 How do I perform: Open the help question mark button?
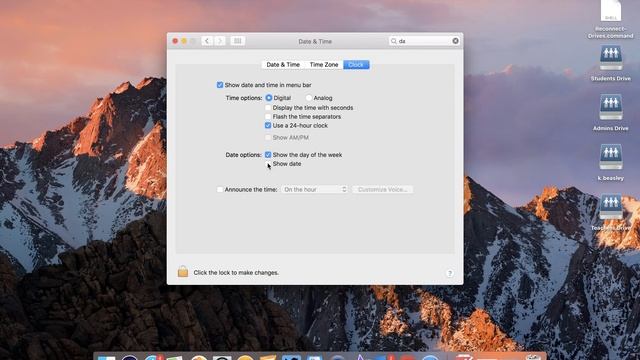[449, 273]
